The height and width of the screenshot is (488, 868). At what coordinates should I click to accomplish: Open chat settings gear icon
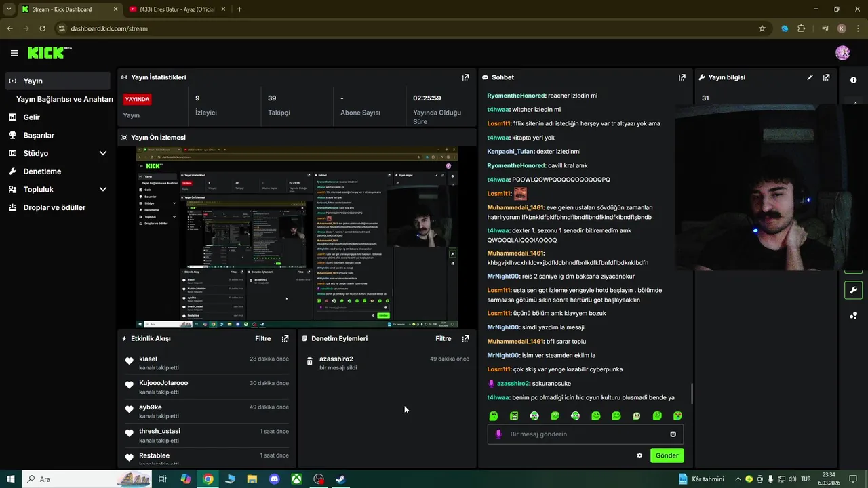tap(639, 455)
